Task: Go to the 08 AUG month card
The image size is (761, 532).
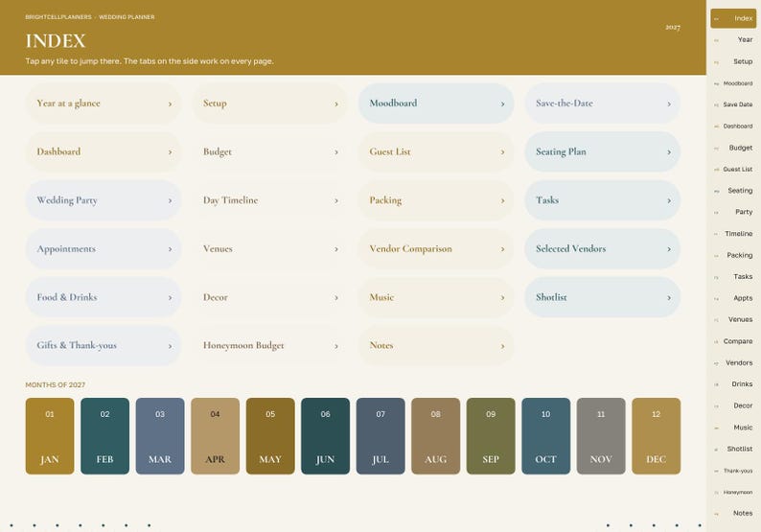Action: point(436,436)
